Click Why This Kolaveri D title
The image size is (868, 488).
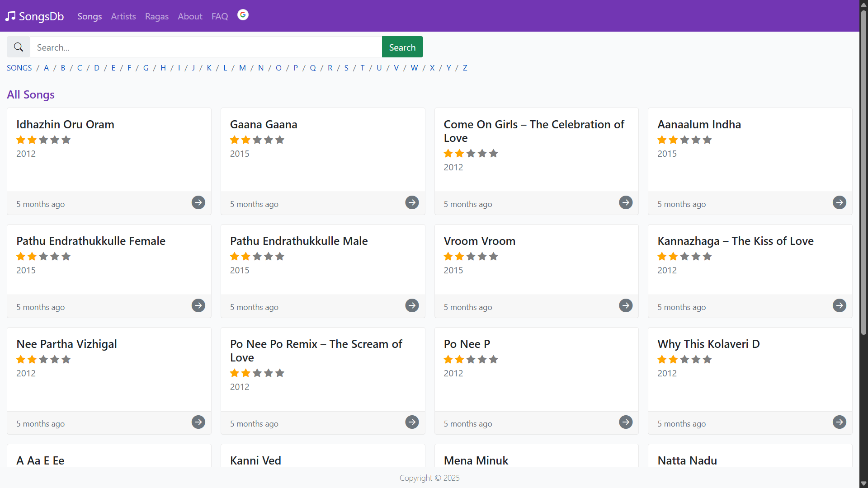pyautogui.click(x=708, y=344)
